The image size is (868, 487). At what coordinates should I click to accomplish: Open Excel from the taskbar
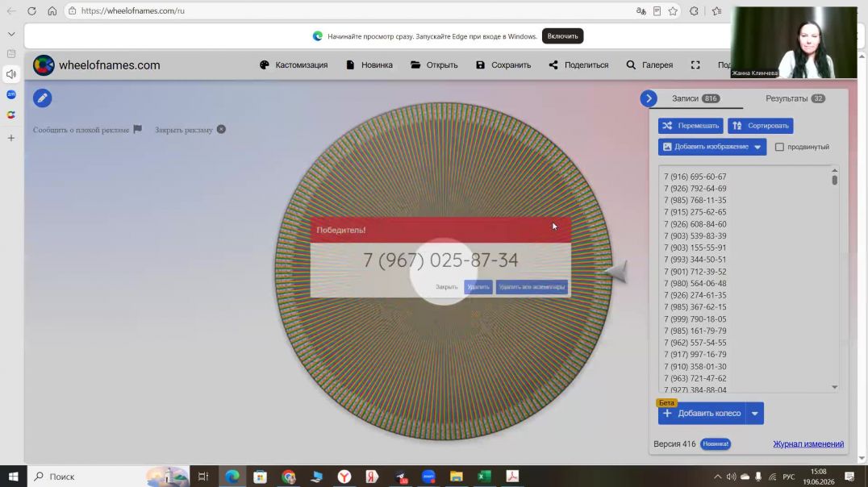pos(484,477)
